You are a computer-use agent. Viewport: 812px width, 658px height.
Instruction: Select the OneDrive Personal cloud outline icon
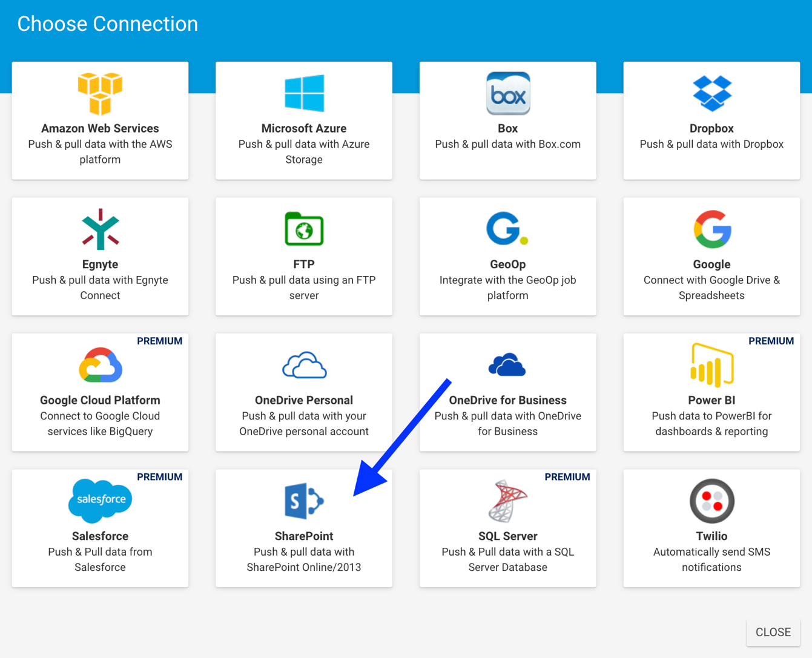pos(304,365)
